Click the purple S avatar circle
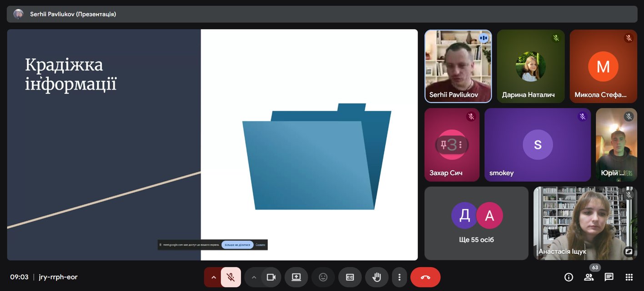Screen dimensions: 644x291 [538, 145]
